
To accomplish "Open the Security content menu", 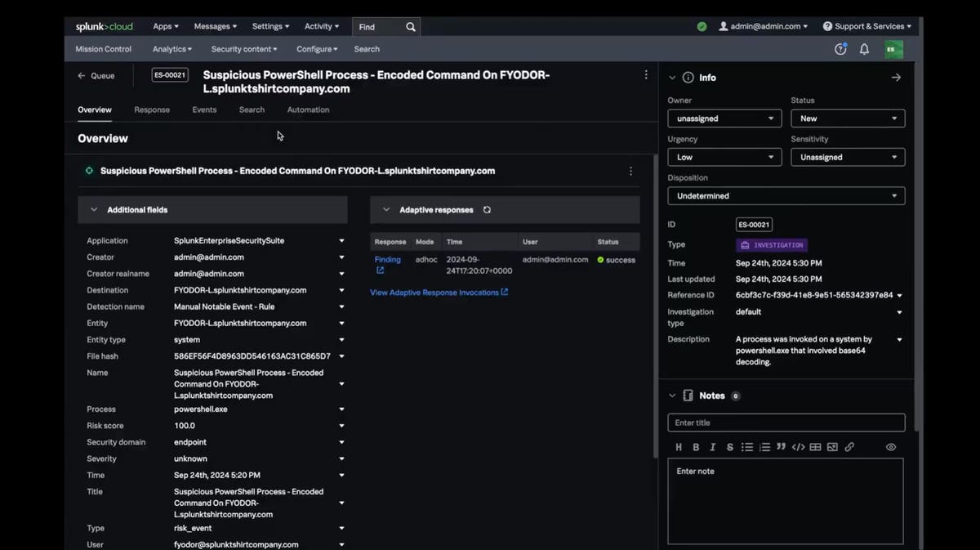I will tap(243, 49).
